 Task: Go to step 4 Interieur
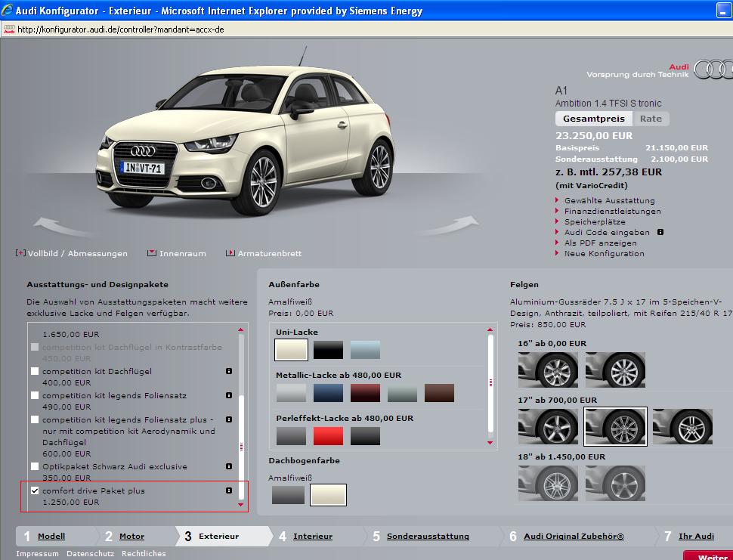tap(313, 536)
